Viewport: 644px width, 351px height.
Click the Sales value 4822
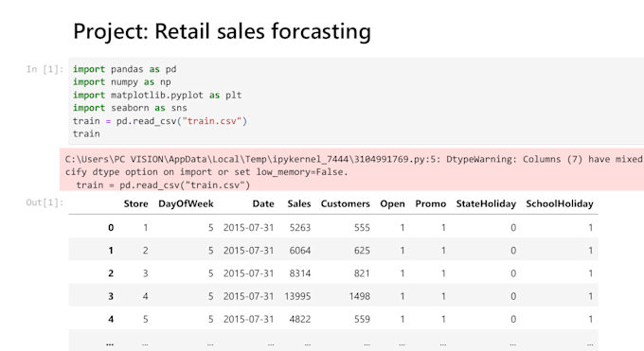(300, 319)
